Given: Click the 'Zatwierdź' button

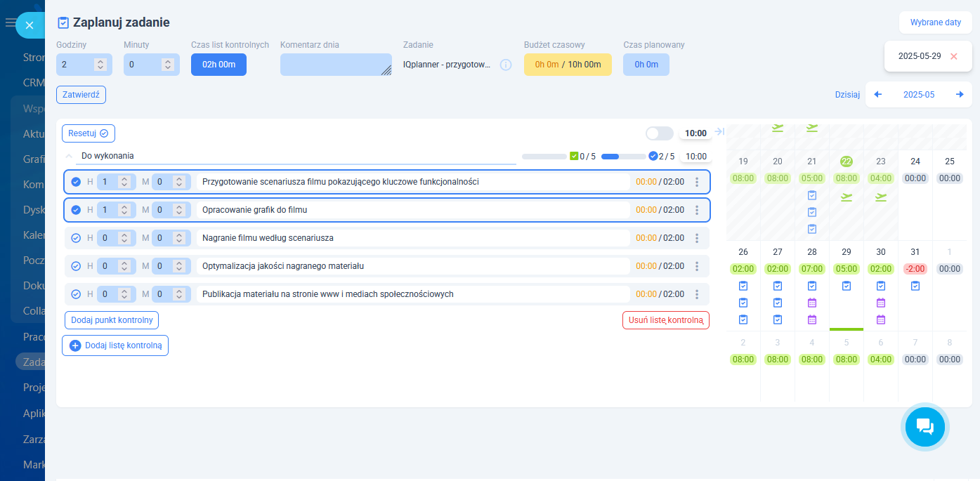Looking at the screenshot, I should tap(81, 95).
